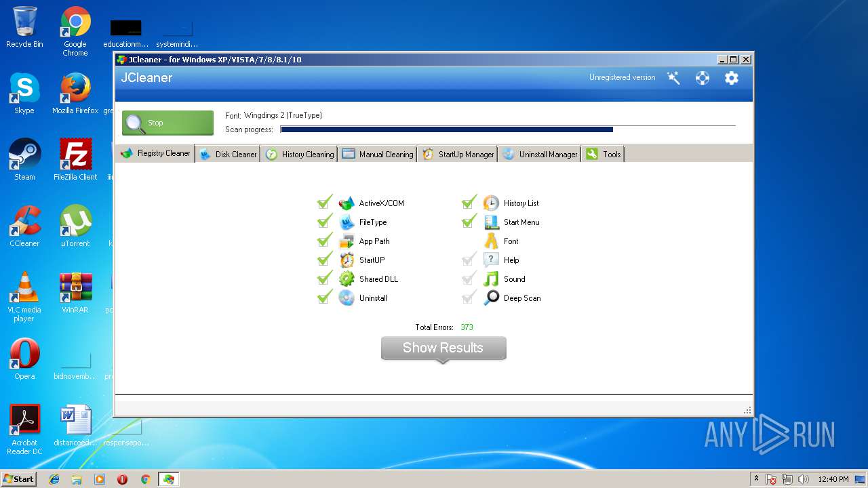This screenshot has height=488, width=868.
Task: Show hidden system tray icons
Action: tap(756, 479)
